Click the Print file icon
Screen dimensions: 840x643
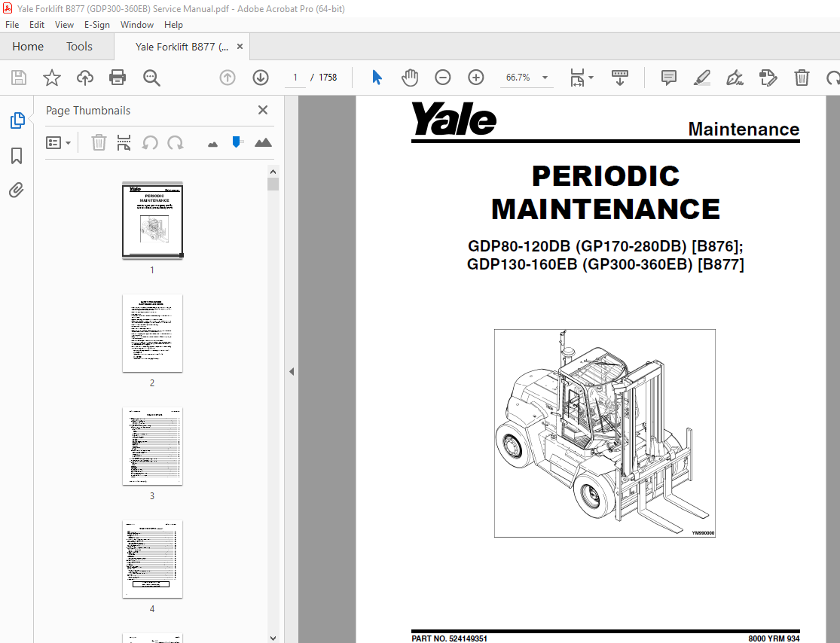[x=118, y=78]
